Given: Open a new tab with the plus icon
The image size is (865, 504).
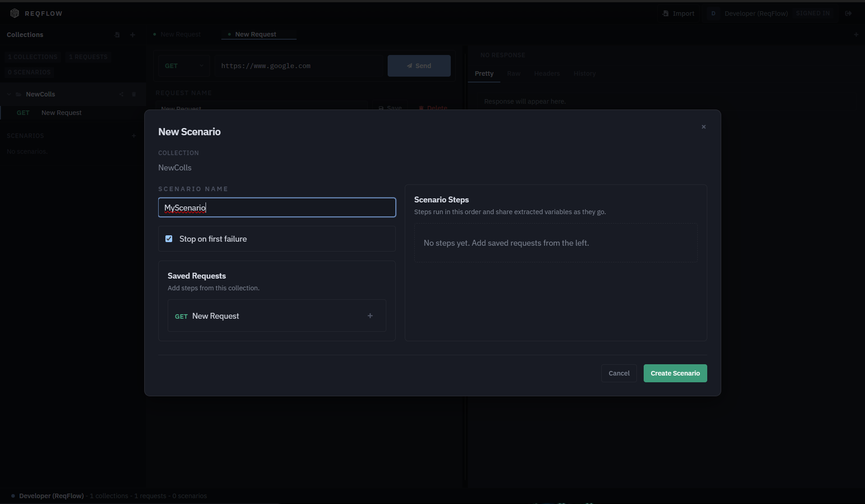Looking at the screenshot, I should tap(856, 34).
